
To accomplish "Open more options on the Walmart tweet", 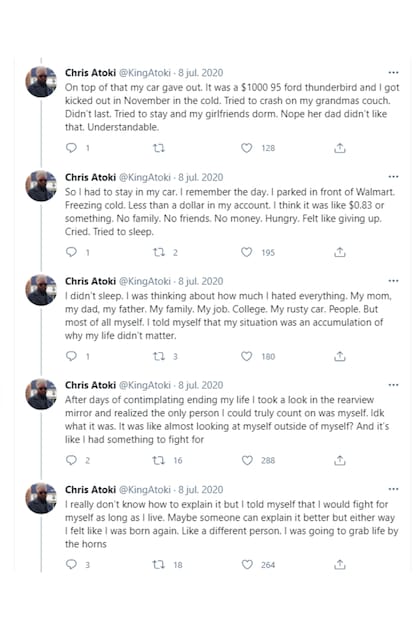I will tap(393, 177).
